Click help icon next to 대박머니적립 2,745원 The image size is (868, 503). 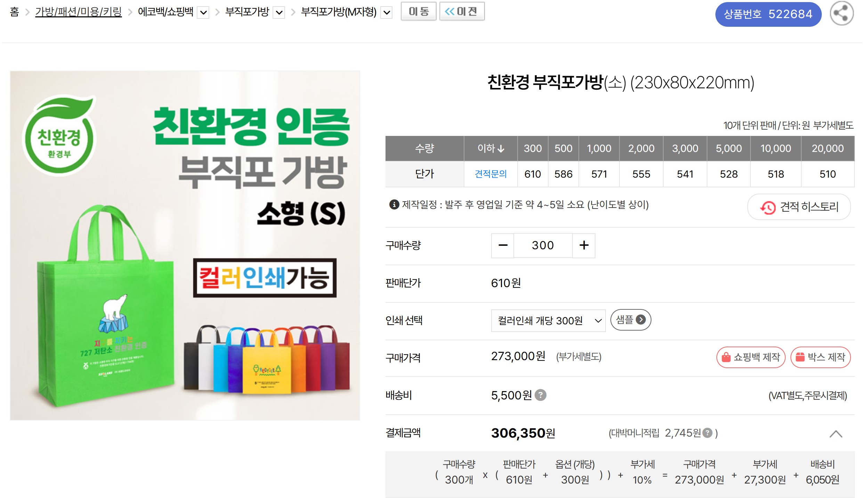point(707,433)
